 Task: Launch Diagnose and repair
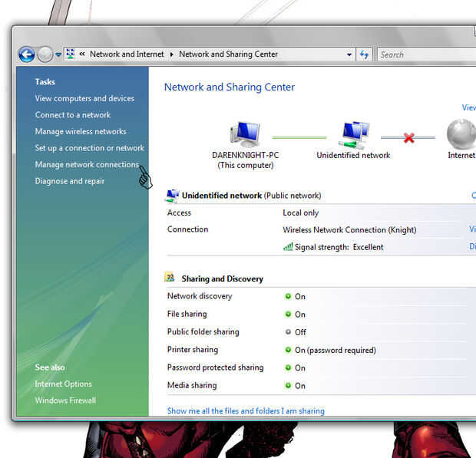(70, 181)
